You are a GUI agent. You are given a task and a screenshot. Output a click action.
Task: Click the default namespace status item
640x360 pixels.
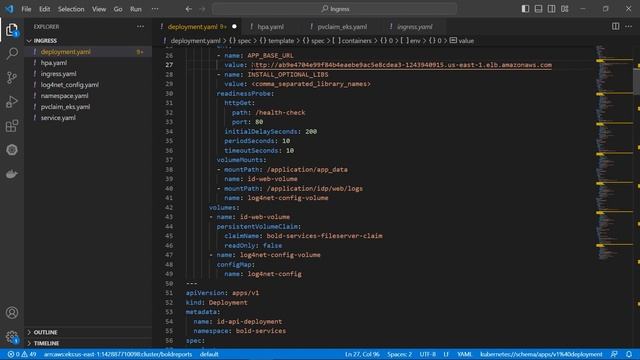point(209,354)
